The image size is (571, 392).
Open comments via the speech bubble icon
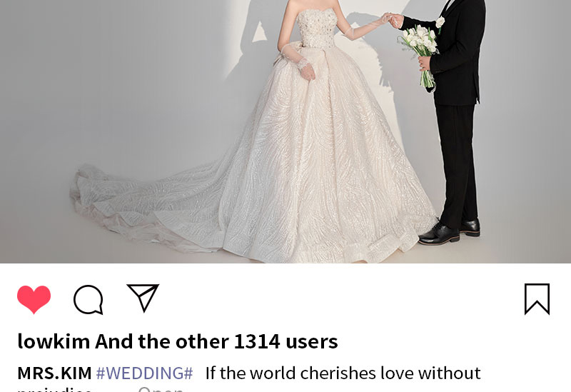[x=89, y=299]
